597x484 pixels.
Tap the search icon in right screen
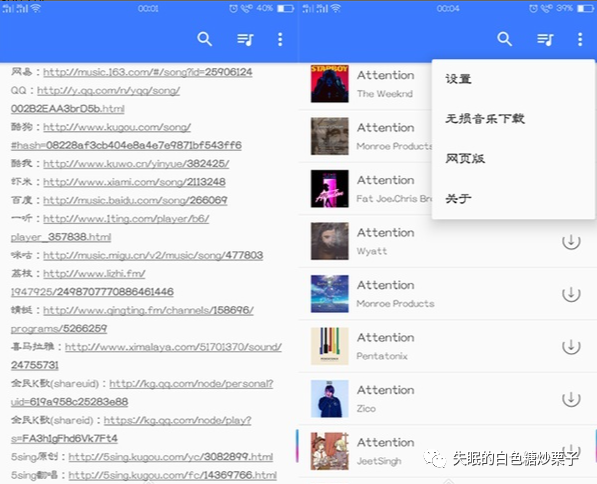pyautogui.click(x=504, y=39)
